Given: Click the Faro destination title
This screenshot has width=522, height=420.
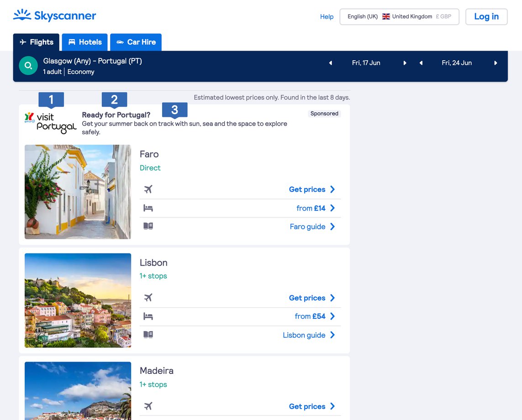Looking at the screenshot, I should (x=149, y=154).
